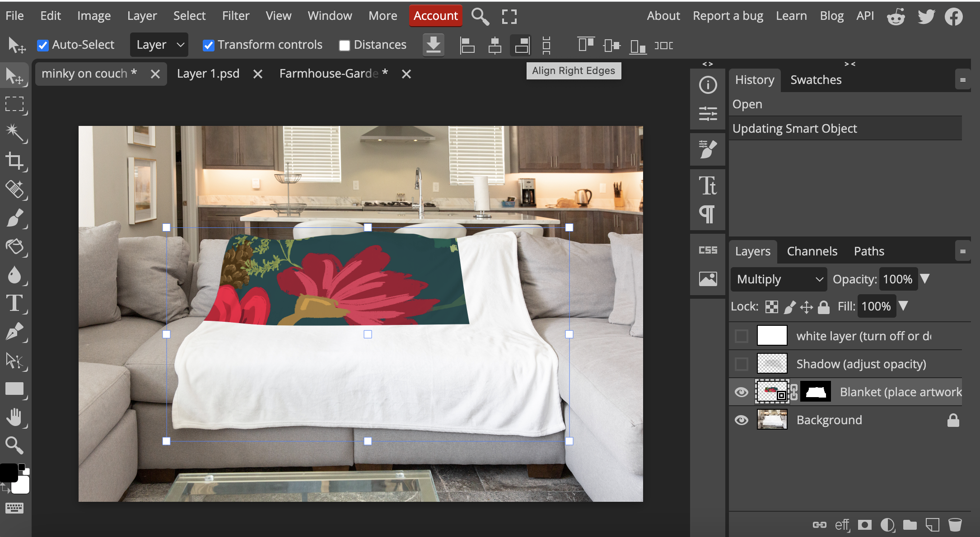Click the Align Right Edges icon
The width and height of the screenshot is (980, 537).
coord(522,45)
